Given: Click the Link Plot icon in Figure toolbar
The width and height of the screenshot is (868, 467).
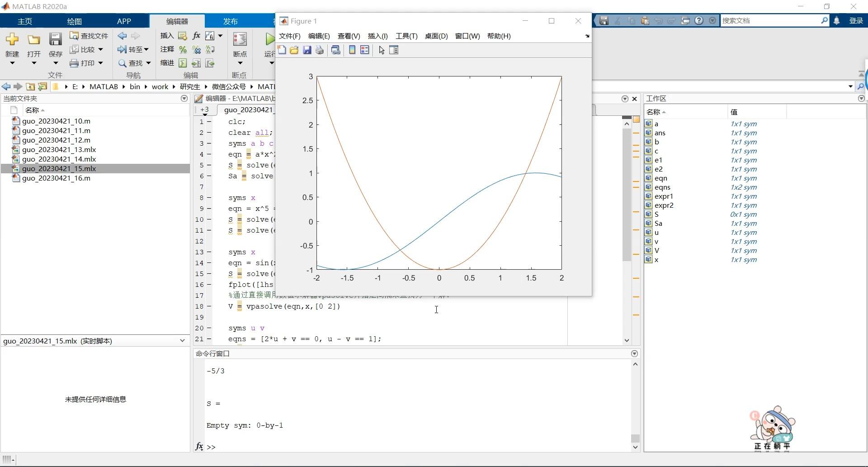Looking at the screenshot, I should pos(336,50).
